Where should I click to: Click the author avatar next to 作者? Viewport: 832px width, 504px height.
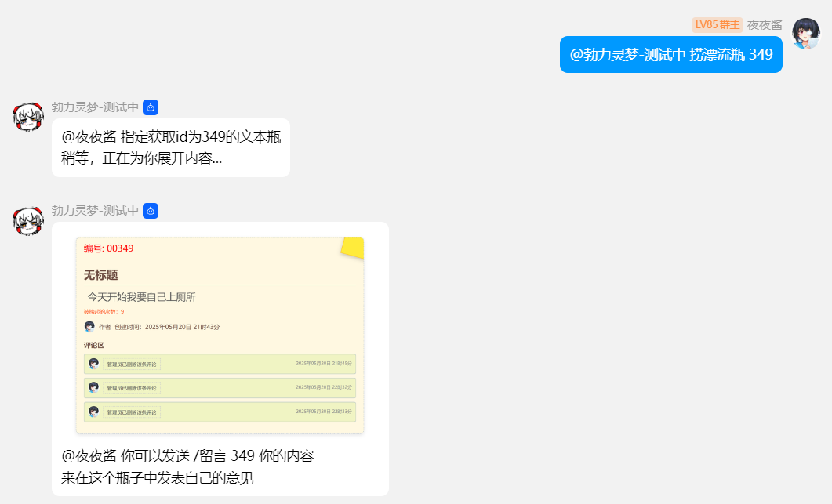[x=89, y=326]
